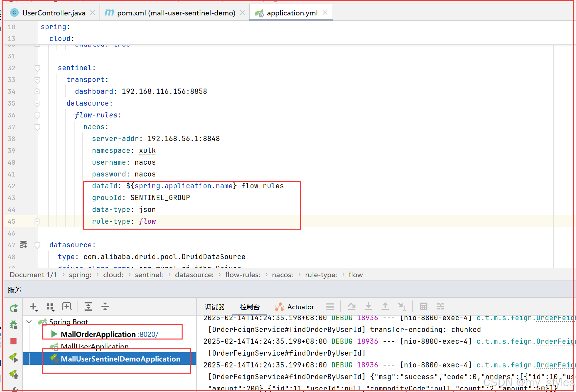Image resolution: width=576 pixels, height=392 pixels.
Task: Rerun the service with the green rerun icon
Action: 13,308
